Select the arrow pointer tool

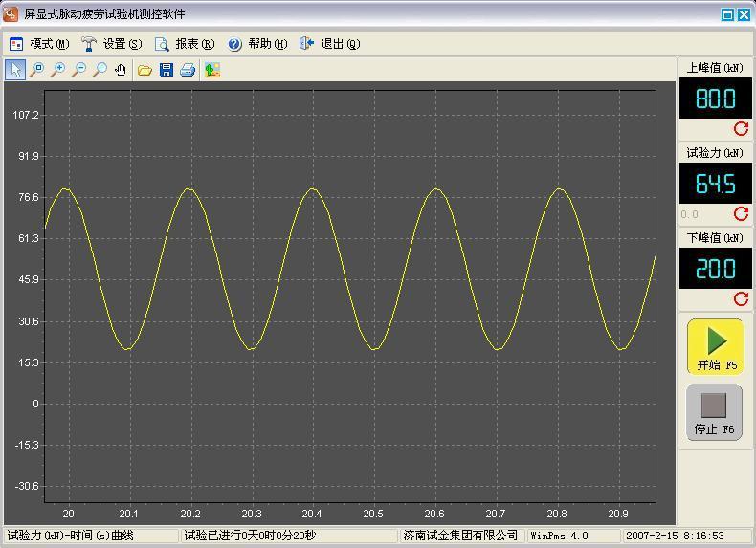pyautogui.click(x=15, y=70)
